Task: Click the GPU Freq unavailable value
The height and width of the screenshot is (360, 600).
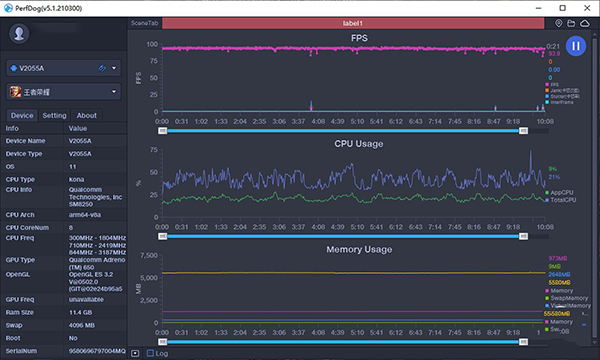Action: tap(86, 299)
